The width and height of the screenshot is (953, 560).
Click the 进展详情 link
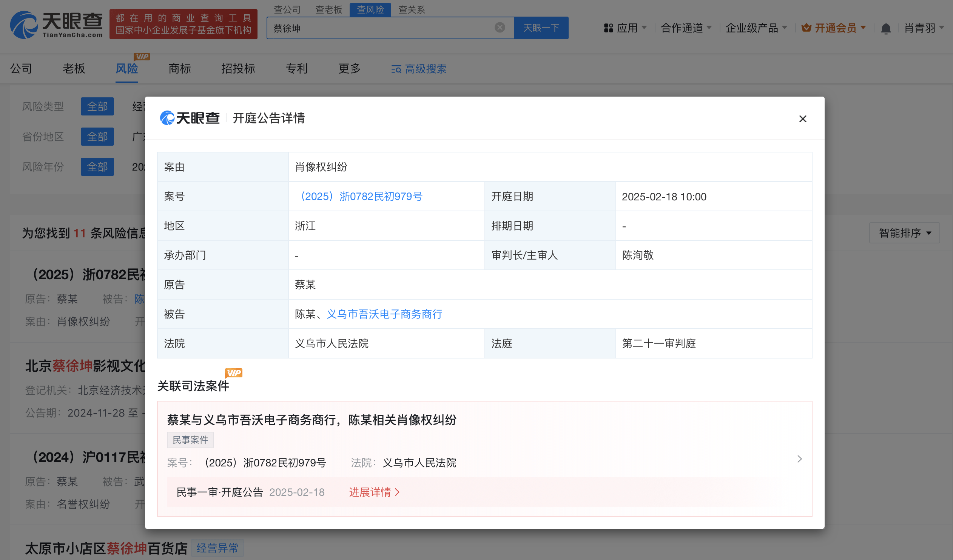point(375,492)
